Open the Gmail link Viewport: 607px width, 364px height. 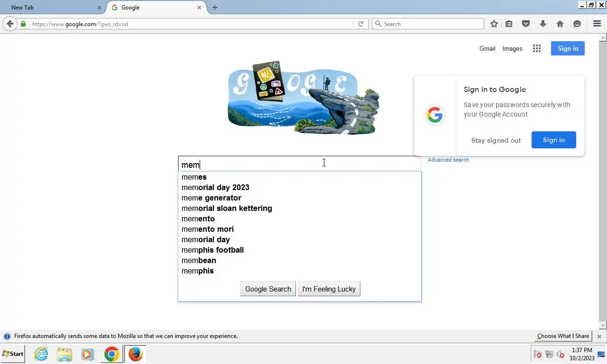(487, 48)
